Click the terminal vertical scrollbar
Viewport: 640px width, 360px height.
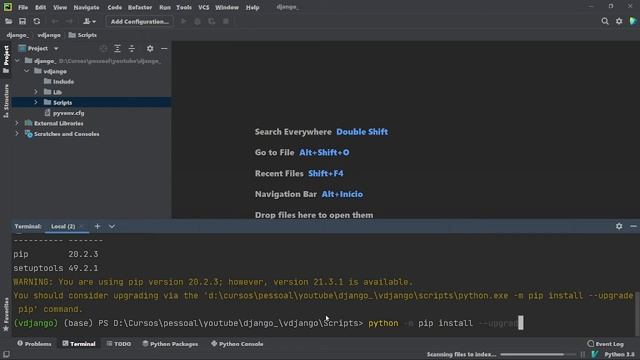637,314
